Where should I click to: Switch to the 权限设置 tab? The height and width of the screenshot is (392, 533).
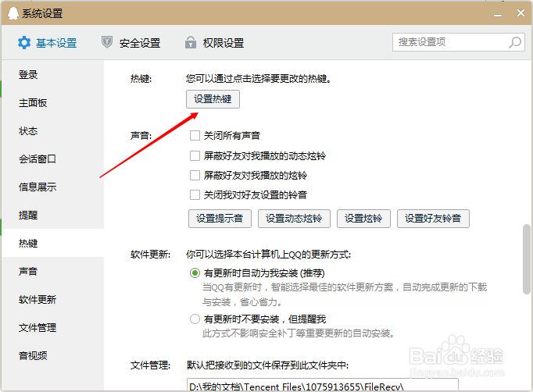pyautogui.click(x=214, y=43)
